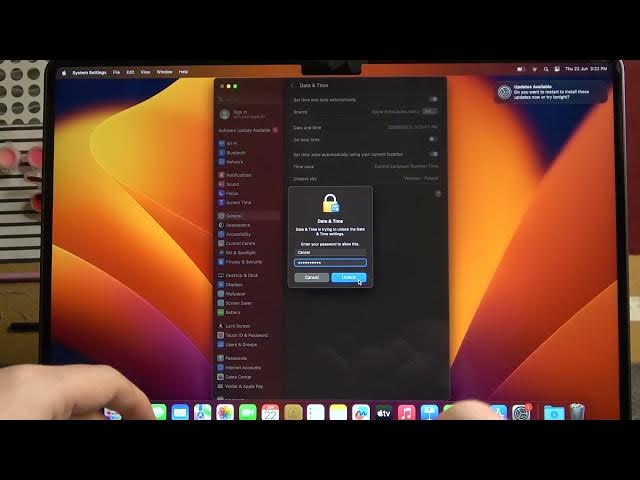Open Freeform from the Dock
Image resolution: width=640 pixels, height=480 pixels.
[x=361, y=413]
